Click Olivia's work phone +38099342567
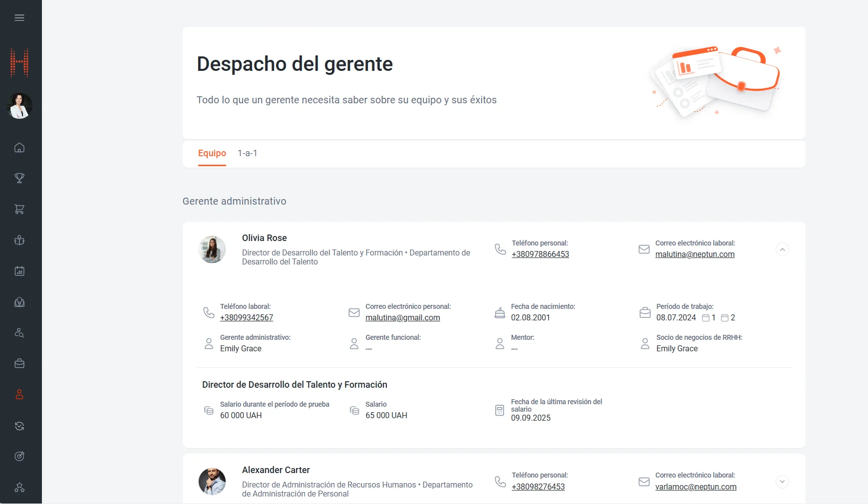The height and width of the screenshot is (504, 868). click(x=246, y=318)
